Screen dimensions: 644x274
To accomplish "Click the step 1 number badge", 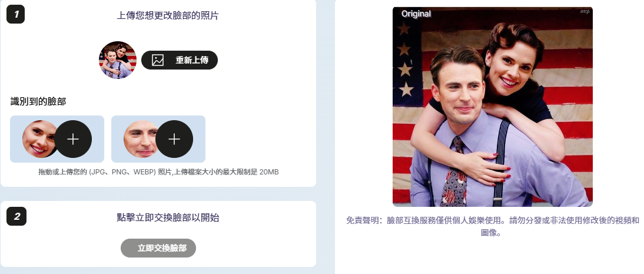I will click(16, 14).
